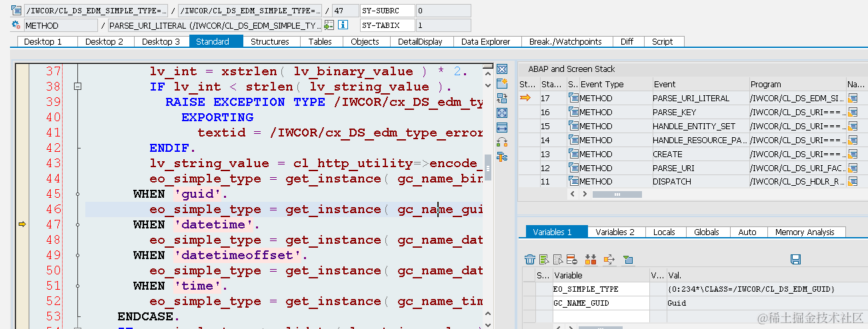Switch to Desktop 3 tab
This screenshot has width=868, height=329.
(x=161, y=41)
